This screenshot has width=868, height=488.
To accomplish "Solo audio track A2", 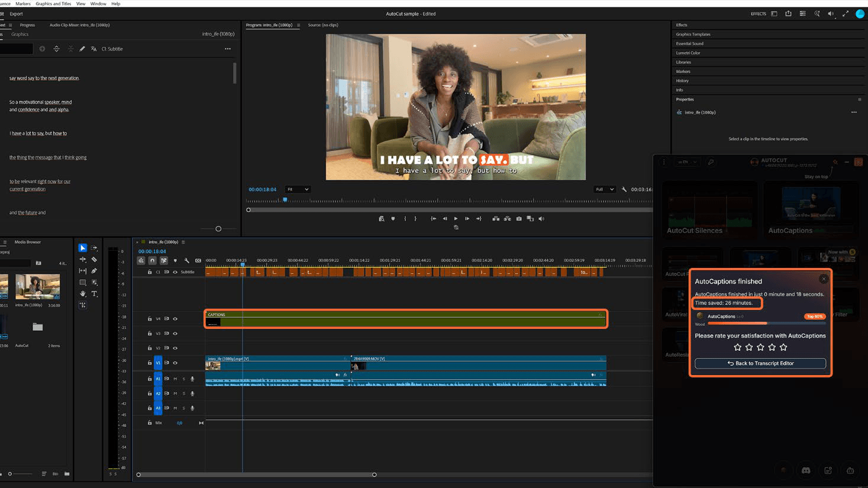I will click(x=183, y=393).
